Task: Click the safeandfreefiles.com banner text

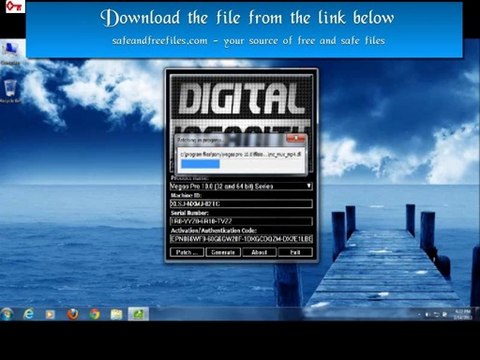Action: (x=248, y=41)
